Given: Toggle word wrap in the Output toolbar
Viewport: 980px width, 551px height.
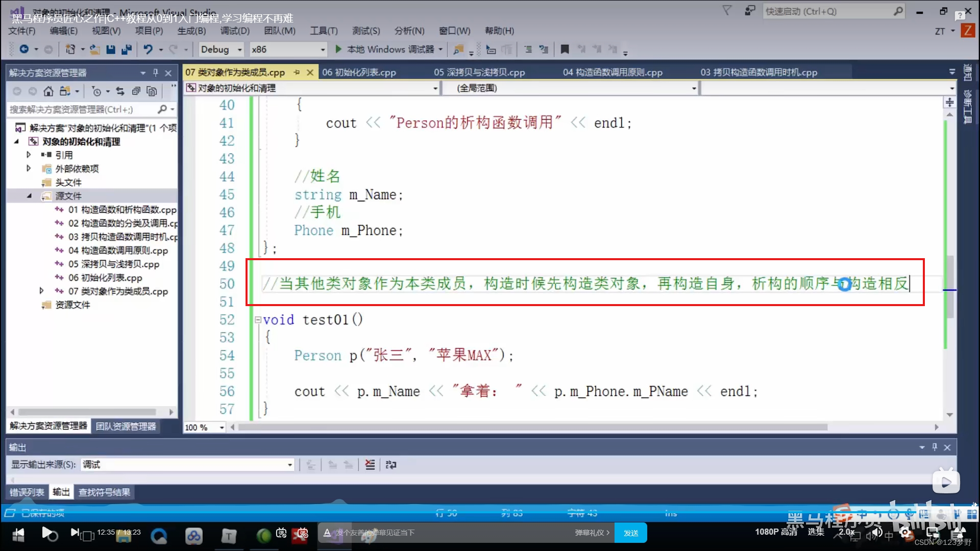Looking at the screenshot, I should pos(391,464).
